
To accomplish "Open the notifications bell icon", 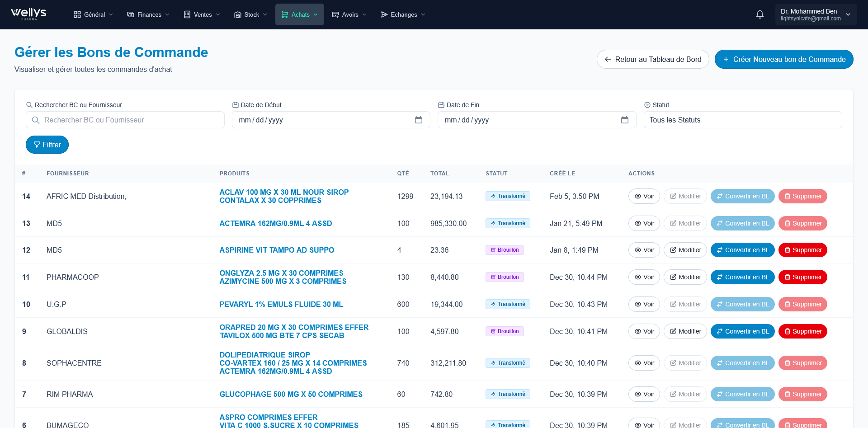I will point(760,14).
